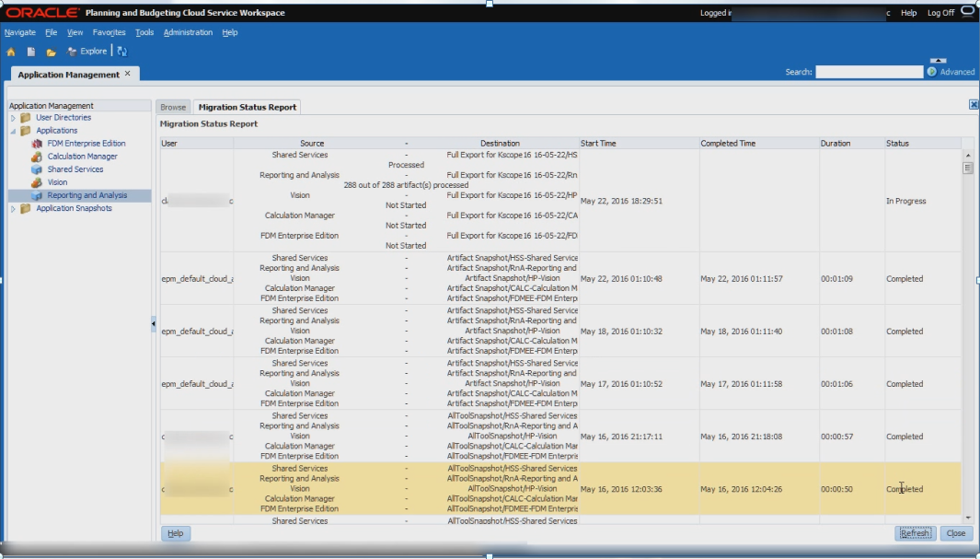Collapse the header area arrow above Advanced
This screenshot has width=980, height=559.
tap(938, 61)
